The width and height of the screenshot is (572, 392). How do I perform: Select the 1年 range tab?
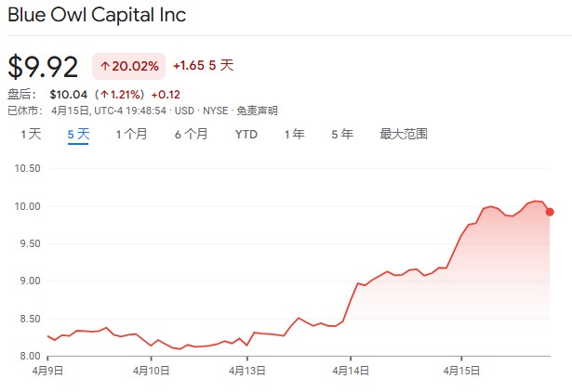click(294, 134)
